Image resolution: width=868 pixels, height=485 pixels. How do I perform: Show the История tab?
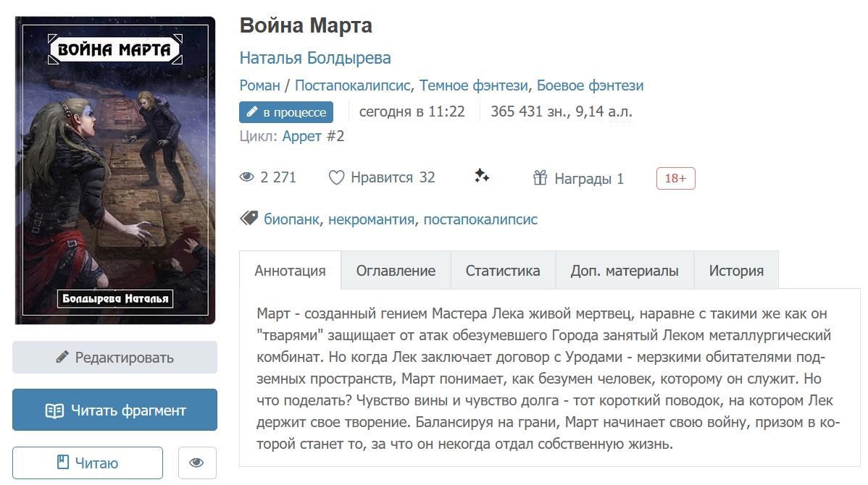tap(736, 271)
